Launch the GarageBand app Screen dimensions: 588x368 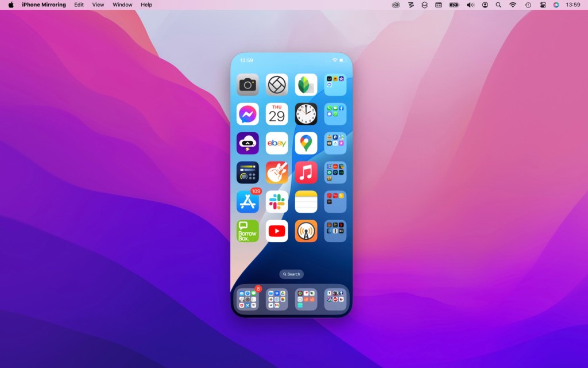point(277,172)
